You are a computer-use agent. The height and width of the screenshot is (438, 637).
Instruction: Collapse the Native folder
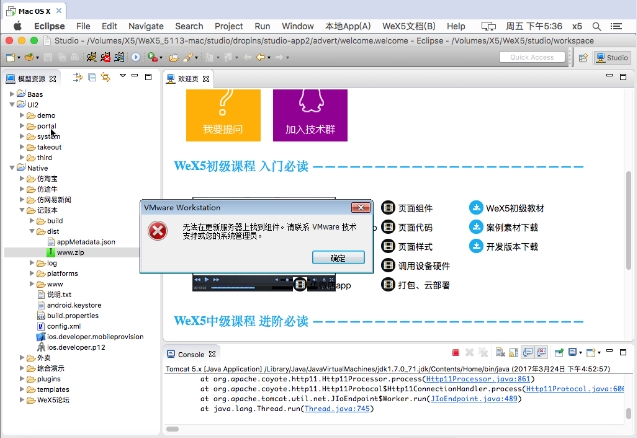[12, 168]
